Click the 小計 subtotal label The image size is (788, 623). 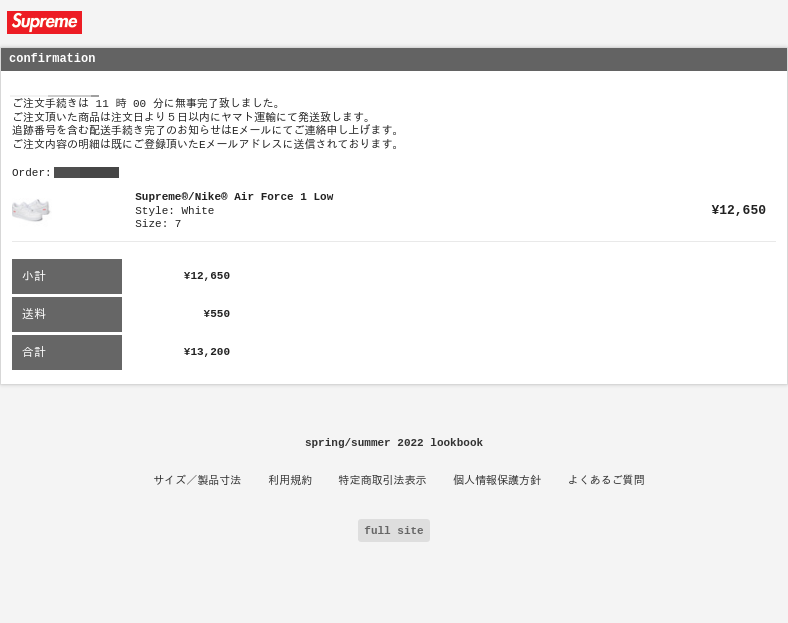[67, 276]
